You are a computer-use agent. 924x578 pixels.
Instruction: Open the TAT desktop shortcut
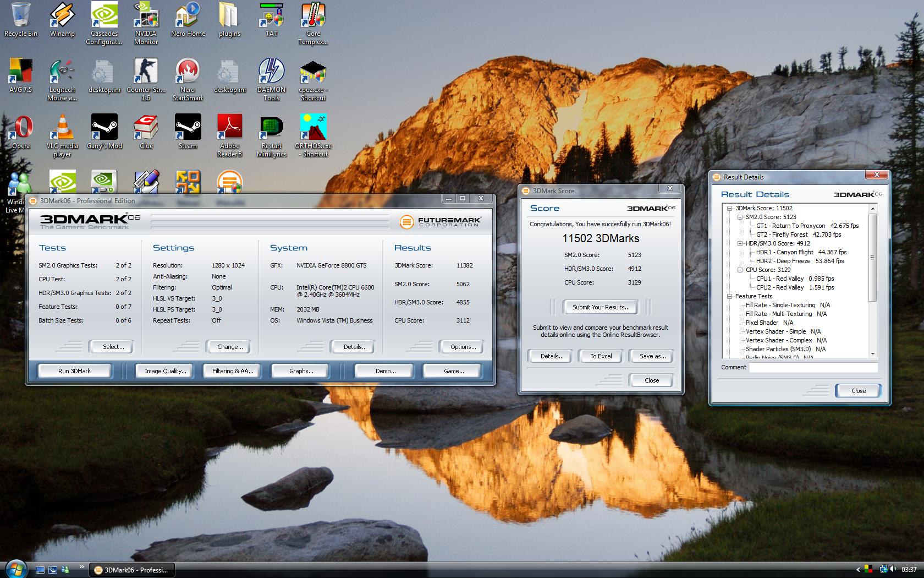tap(272, 20)
